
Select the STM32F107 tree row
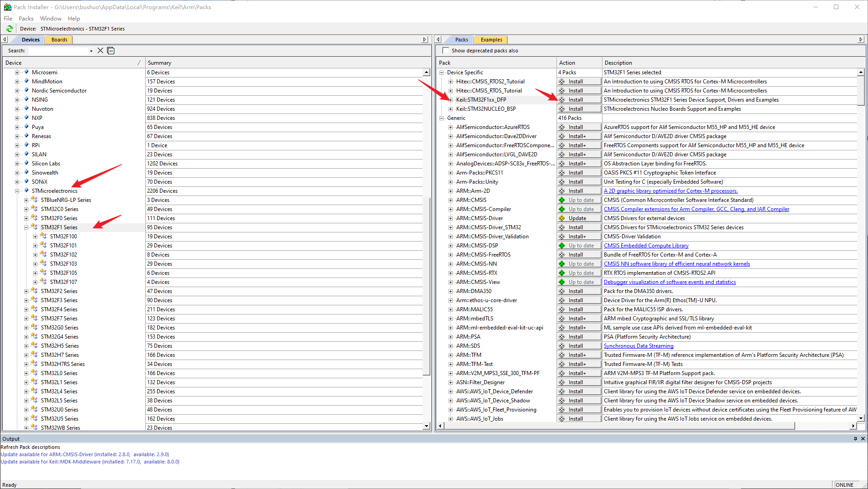click(x=63, y=282)
